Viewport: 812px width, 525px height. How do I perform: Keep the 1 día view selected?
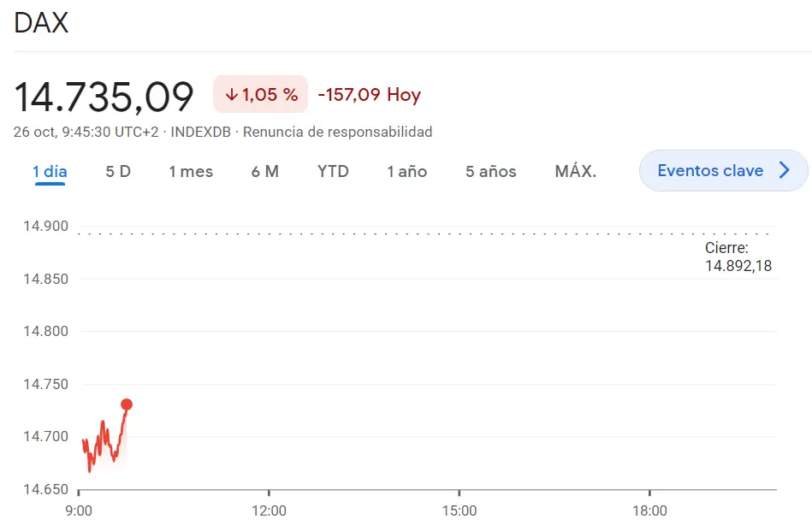[x=49, y=171]
